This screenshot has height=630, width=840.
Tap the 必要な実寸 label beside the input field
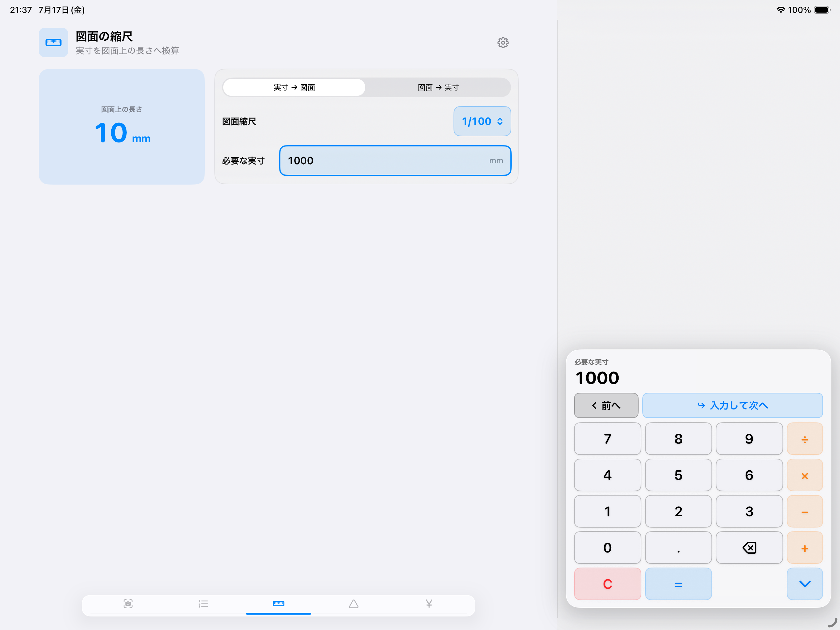244,161
